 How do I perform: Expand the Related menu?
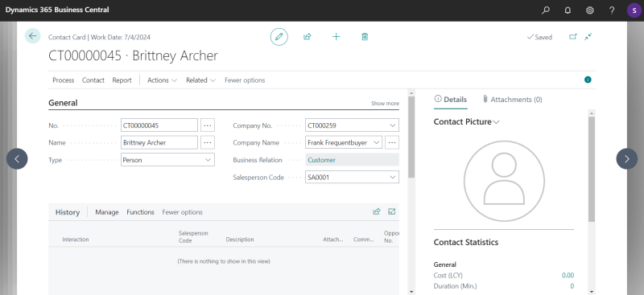(x=200, y=80)
